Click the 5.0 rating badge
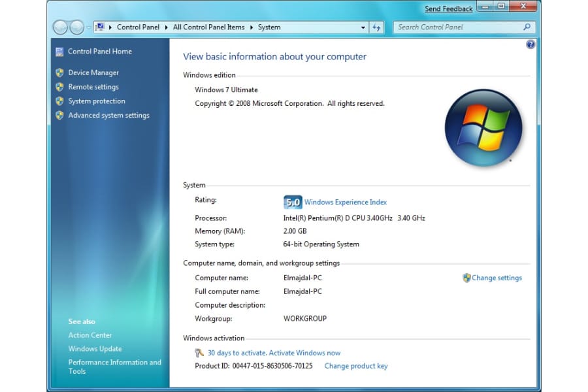Screen dimensions: 588x392 coord(293,202)
